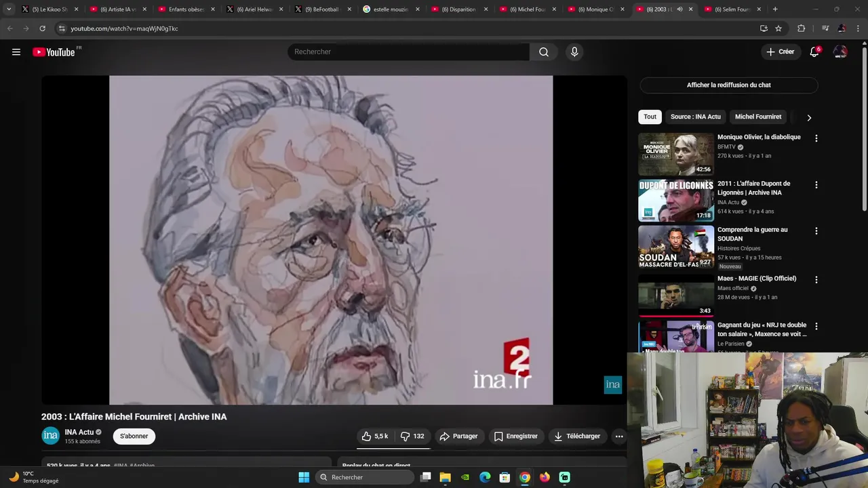
Task: Open site information icon in address bar
Action: click(x=62, y=28)
